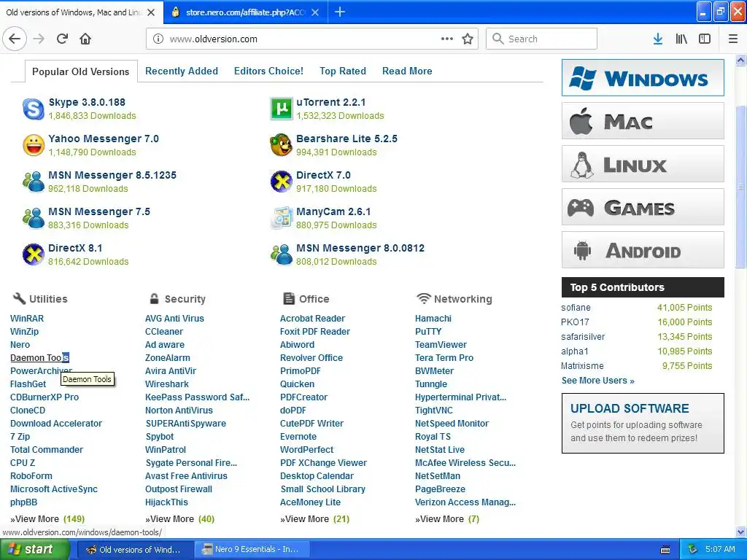Switch to Popular Old Versions tab
This screenshot has height=560, width=747.
80,71
